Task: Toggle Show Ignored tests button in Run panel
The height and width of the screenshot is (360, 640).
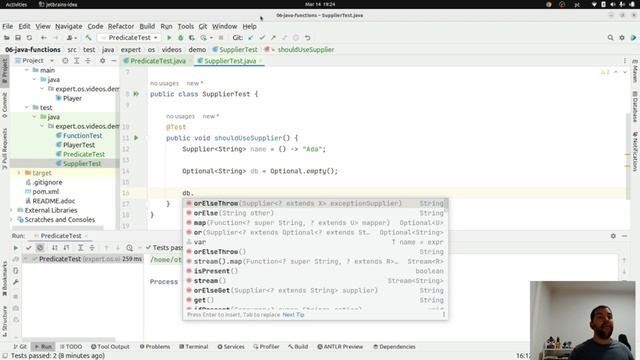Action: pos(40,248)
